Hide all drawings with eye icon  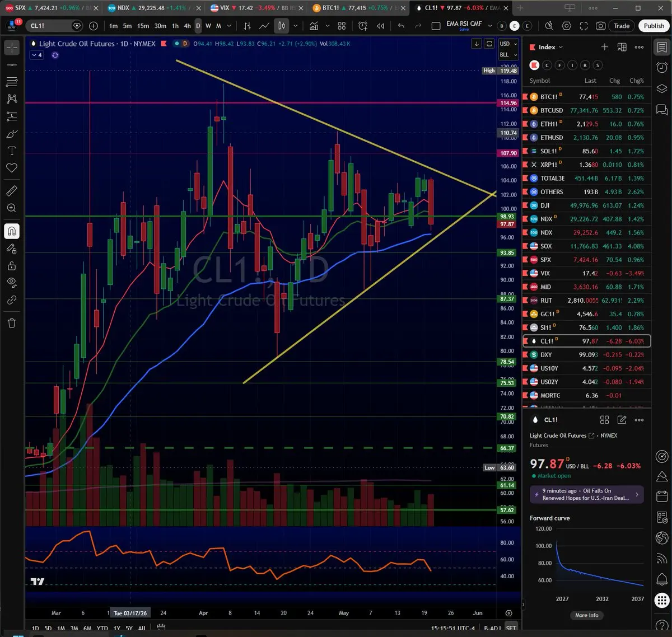(x=12, y=283)
